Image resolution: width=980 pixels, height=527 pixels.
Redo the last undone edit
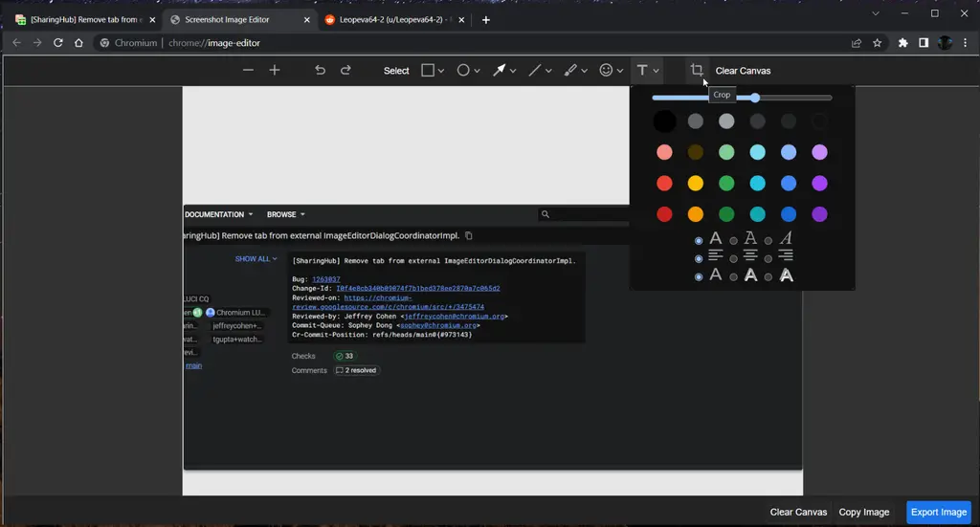[x=345, y=70]
